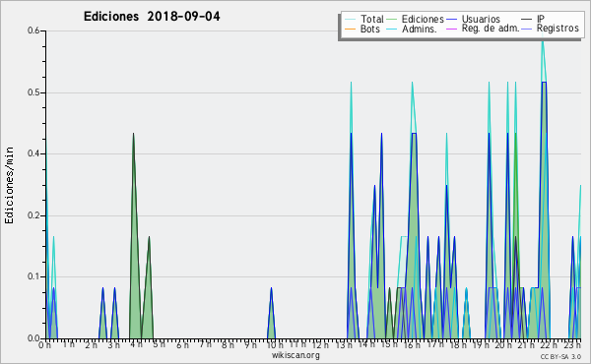Click the 'Ediciones/min' y-axis label
The width and height of the screenshot is (591, 364).
point(9,185)
